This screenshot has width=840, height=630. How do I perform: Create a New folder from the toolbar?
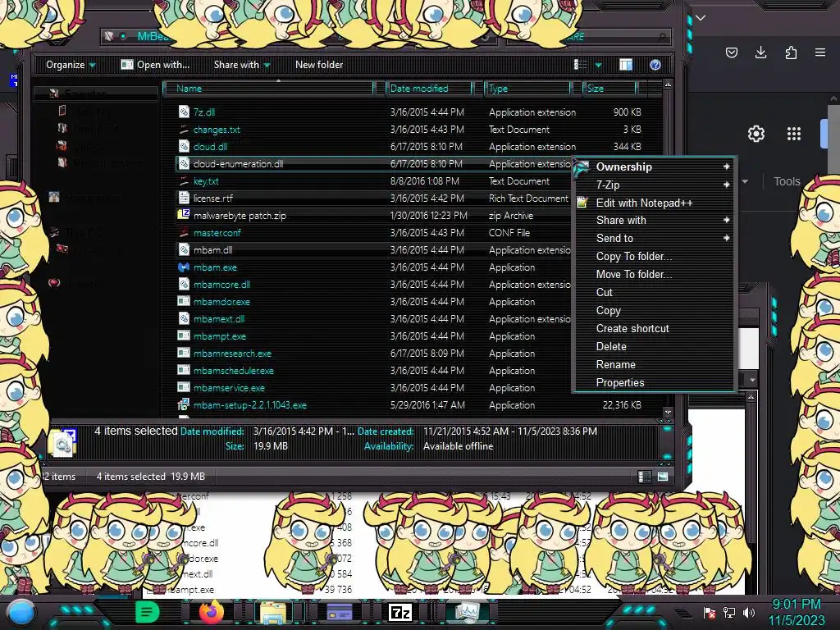click(319, 65)
